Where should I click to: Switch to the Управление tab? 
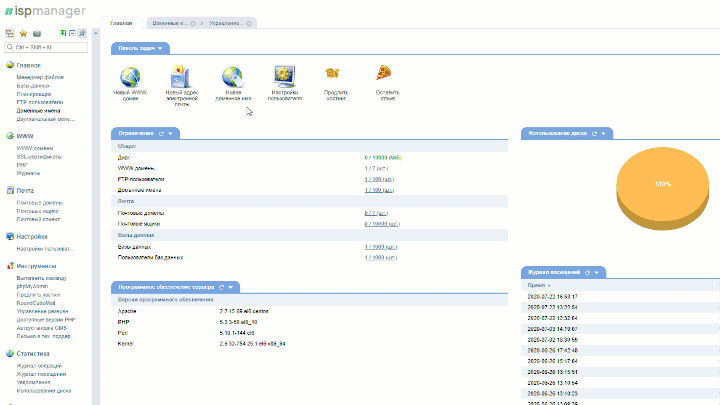click(x=225, y=23)
